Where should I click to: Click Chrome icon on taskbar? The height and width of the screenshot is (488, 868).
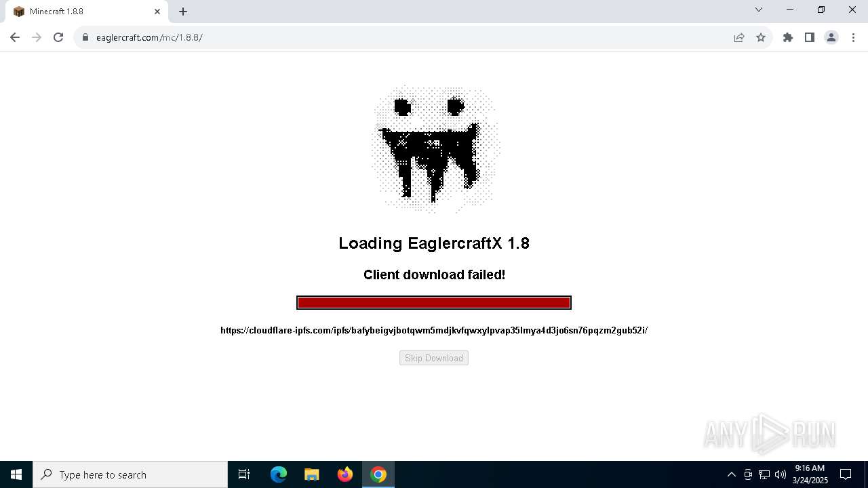[x=378, y=474]
